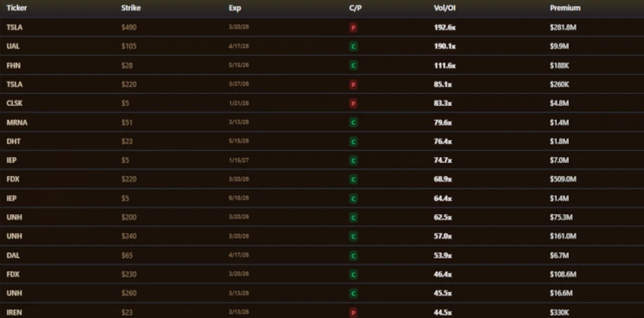Sort by the Exp column header
This screenshot has width=644, height=318.
[234, 8]
